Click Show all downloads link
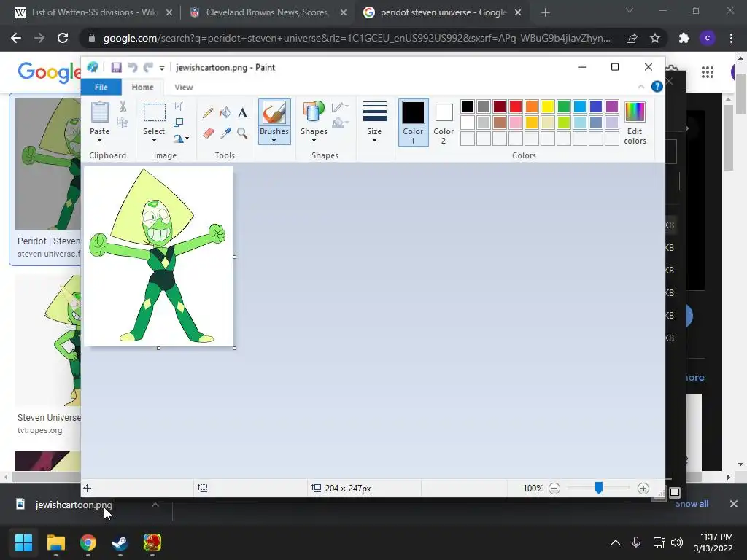This screenshot has height=560, width=747. 692,504
